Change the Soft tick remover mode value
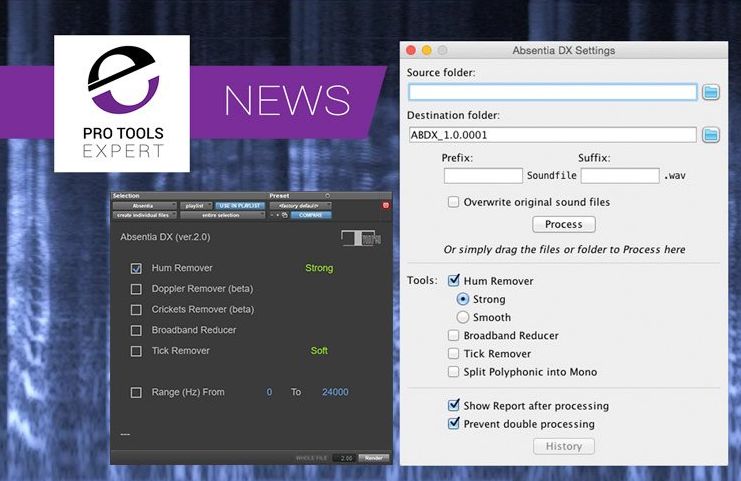This screenshot has width=741, height=481. [319, 351]
